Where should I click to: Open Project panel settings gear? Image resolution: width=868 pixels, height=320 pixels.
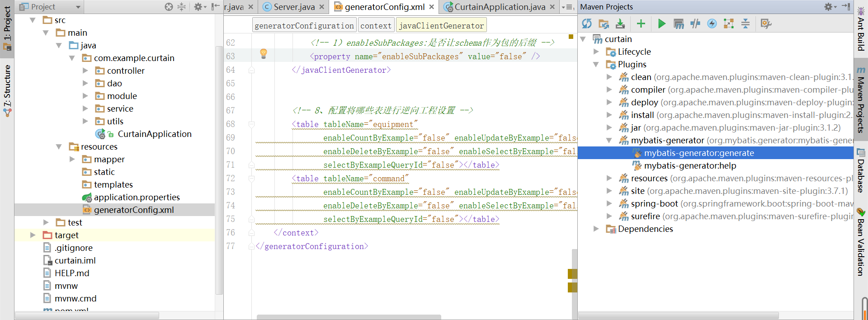click(x=200, y=7)
